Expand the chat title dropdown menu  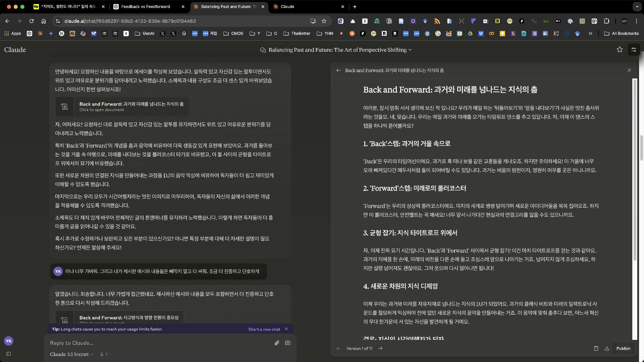410,50
